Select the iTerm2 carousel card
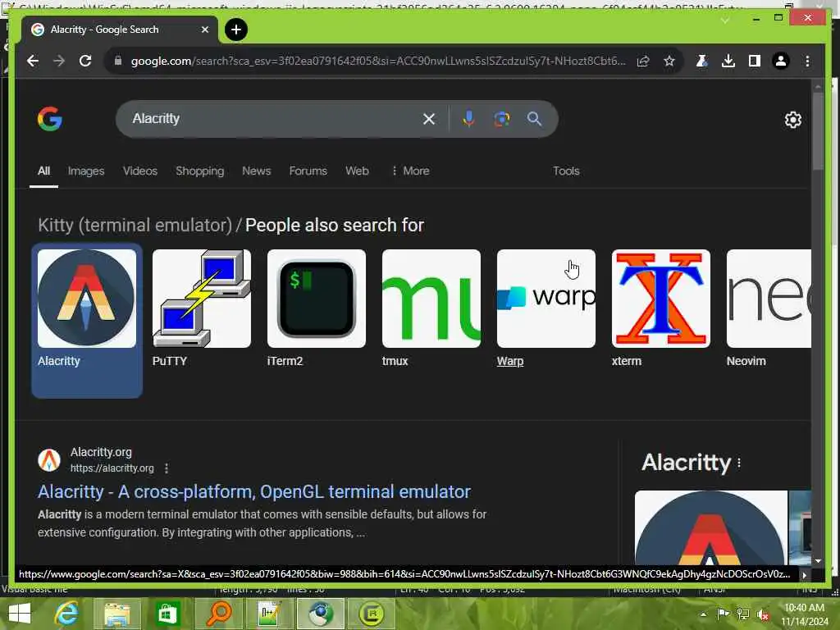This screenshot has width=840, height=630. tap(316, 308)
